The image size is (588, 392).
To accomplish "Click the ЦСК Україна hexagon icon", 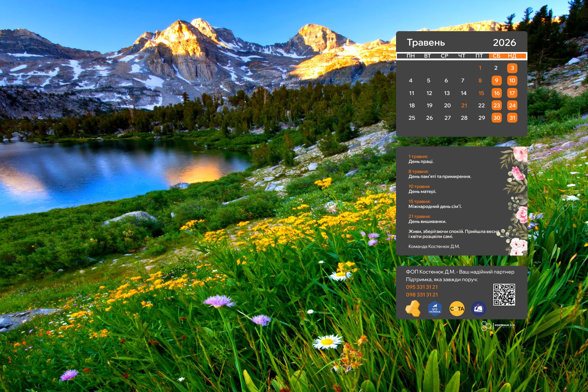I will click(x=435, y=309).
